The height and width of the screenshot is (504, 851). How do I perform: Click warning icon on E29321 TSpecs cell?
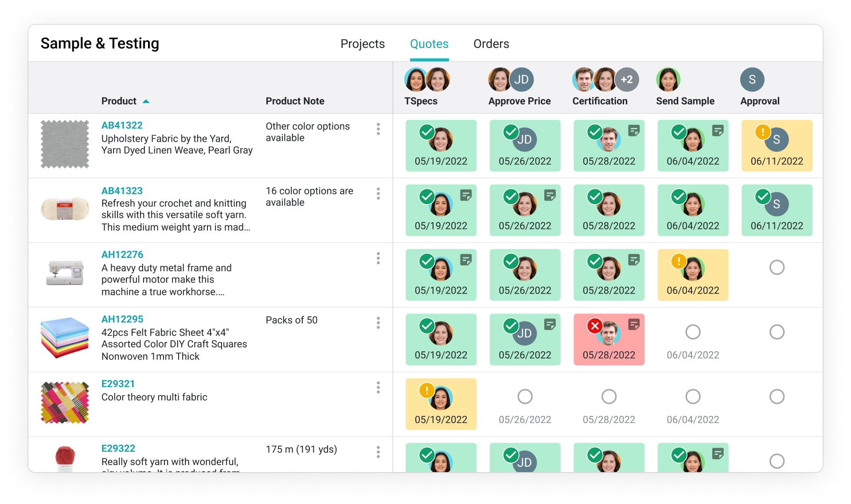426,390
